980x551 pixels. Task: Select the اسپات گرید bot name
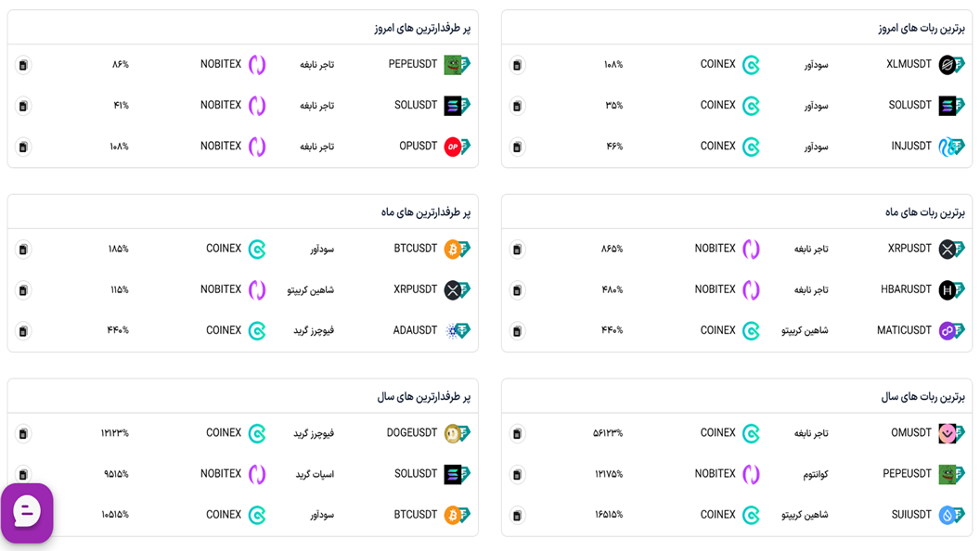coord(315,474)
